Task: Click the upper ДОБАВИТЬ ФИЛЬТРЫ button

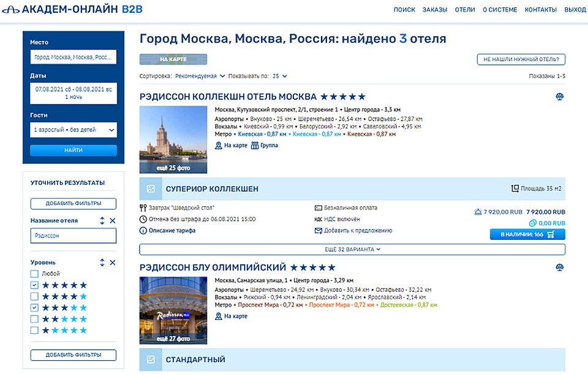Action: (73, 204)
